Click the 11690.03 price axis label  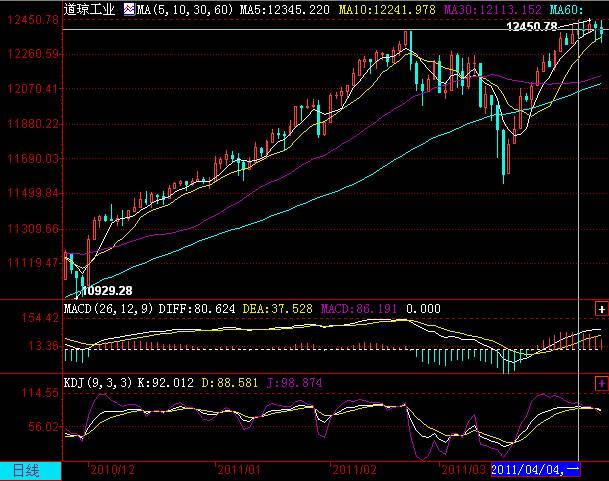point(33,159)
